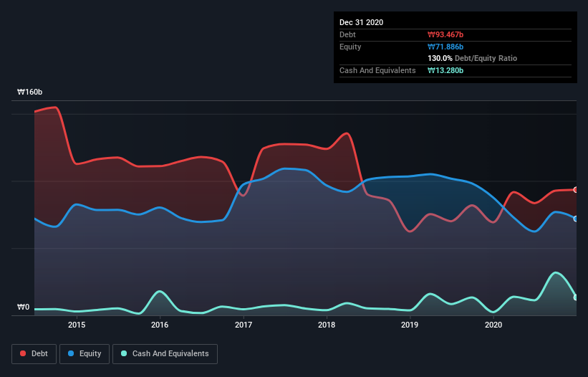Click the Dec 31 2020 tooltip date
Viewport: 588px width, 377px height.
(x=362, y=22)
